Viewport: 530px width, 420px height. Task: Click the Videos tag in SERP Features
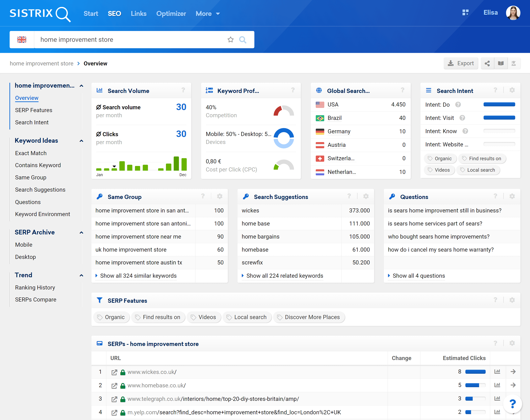[x=204, y=317]
